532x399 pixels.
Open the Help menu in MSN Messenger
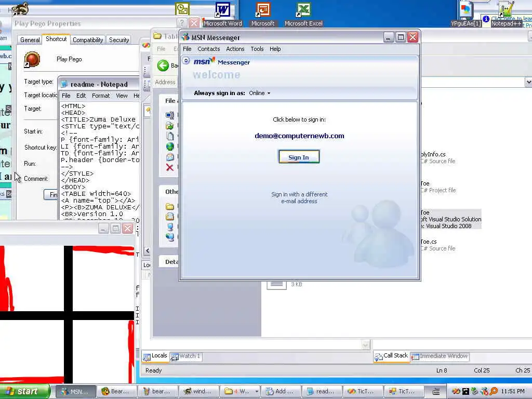[x=275, y=49]
